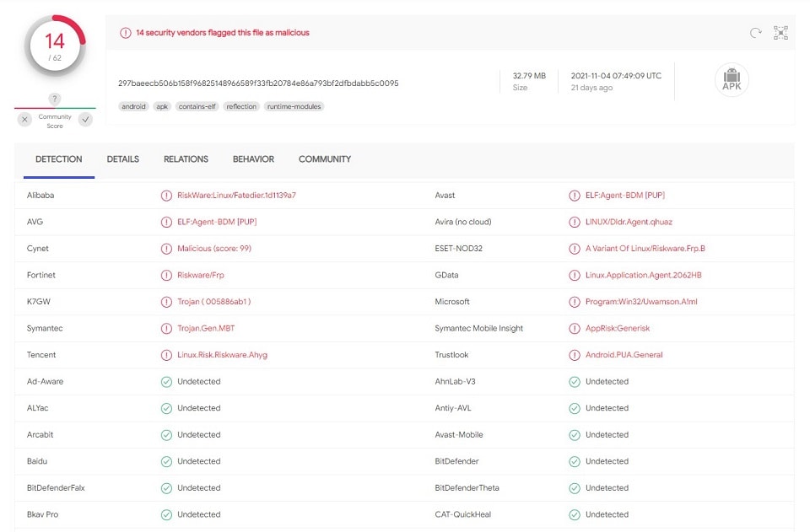This screenshot has height=532, width=810.
Task: Open the similarity graph icon
Action: click(780, 33)
